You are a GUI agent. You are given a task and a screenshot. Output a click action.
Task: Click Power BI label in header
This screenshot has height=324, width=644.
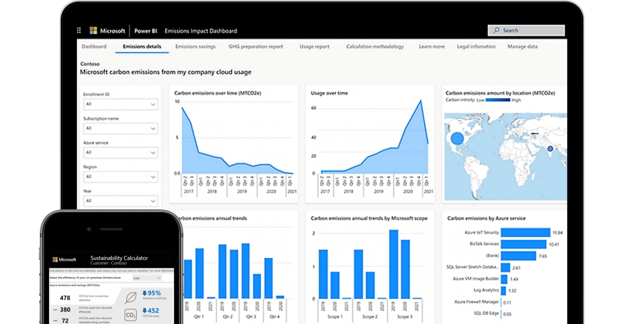pyautogui.click(x=145, y=31)
